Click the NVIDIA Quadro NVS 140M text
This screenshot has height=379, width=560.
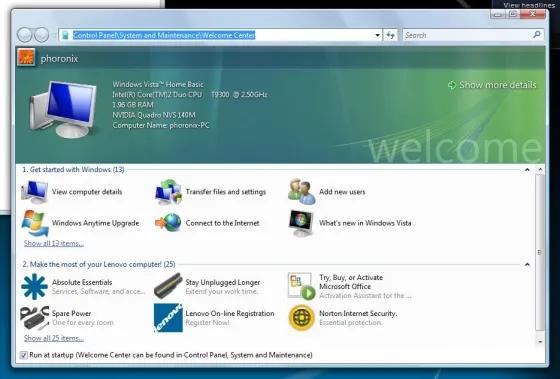(x=154, y=115)
